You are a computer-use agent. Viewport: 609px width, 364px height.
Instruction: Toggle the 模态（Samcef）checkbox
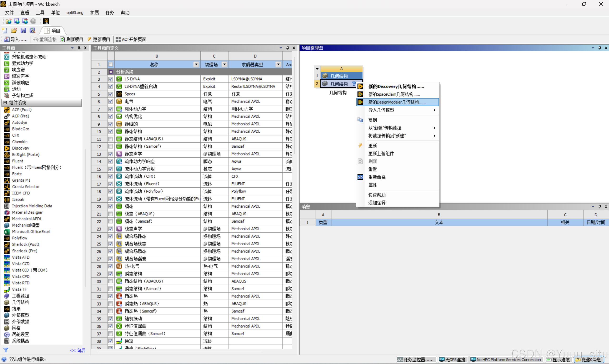(110, 221)
